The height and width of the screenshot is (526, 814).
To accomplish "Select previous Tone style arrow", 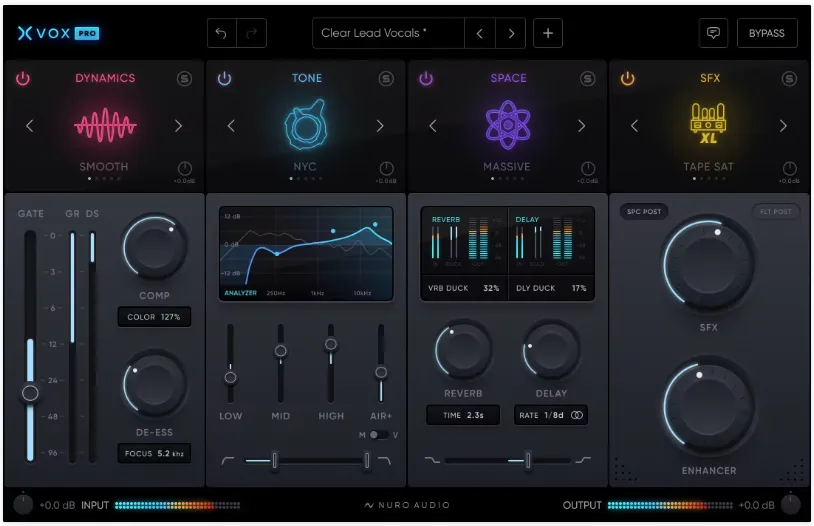I will pyautogui.click(x=231, y=126).
